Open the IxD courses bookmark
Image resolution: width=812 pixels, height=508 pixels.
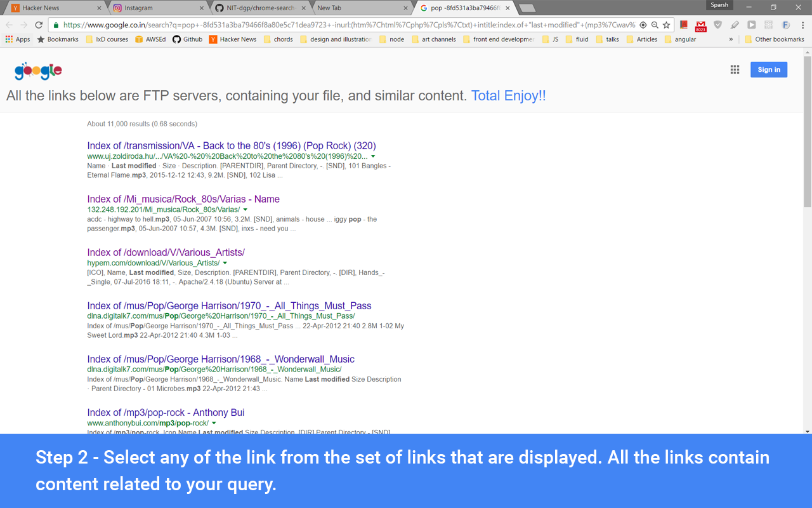click(x=107, y=39)
